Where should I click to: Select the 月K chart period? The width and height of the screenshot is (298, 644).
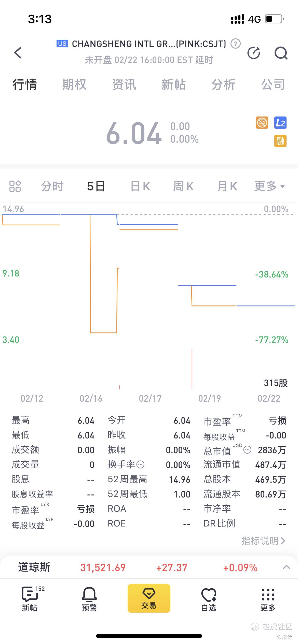click(227, 186)
